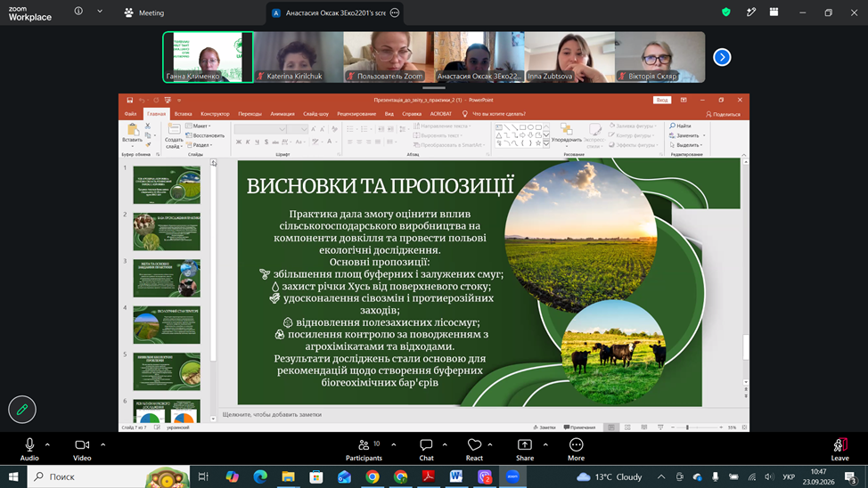
Task: Switch to the Вставка ribbon tab
Action: 184,114
